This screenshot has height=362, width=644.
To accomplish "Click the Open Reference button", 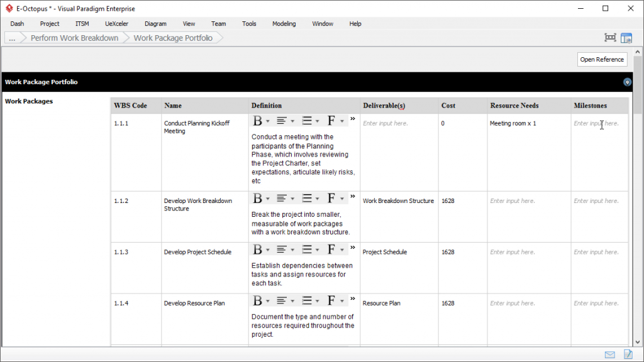I will [602, 59].
